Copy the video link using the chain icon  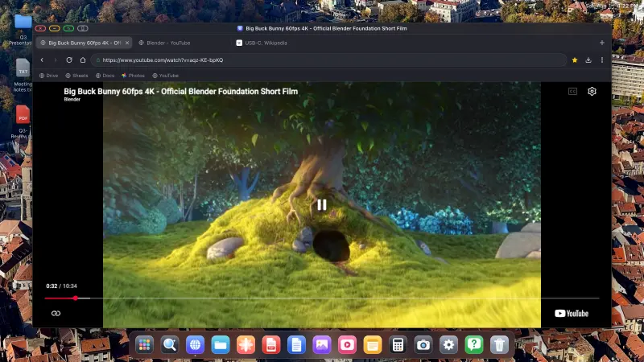tap(56, 314)
